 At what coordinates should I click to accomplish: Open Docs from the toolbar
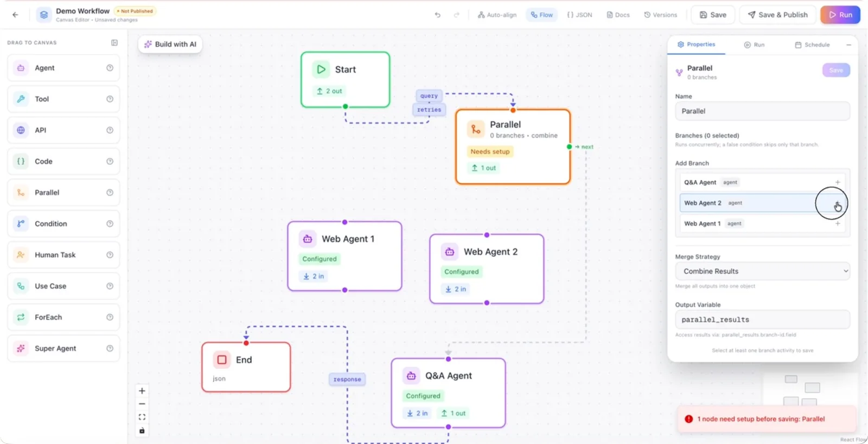[x=618, y=15]
